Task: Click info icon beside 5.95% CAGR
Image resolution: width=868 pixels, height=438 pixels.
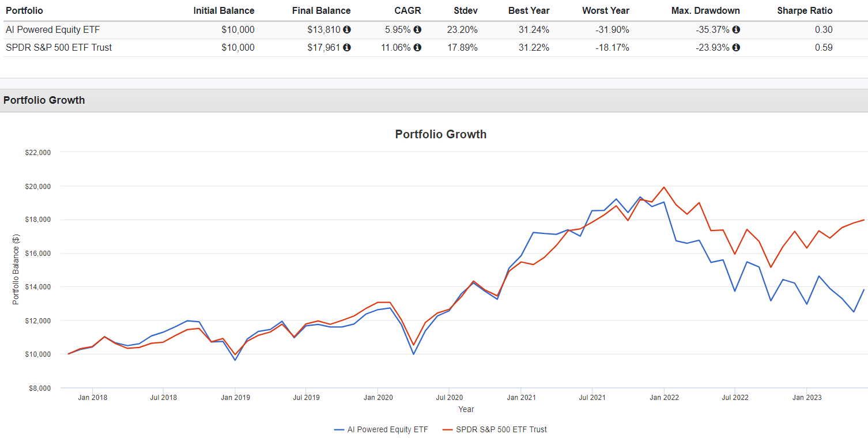Action: point(417,30)
